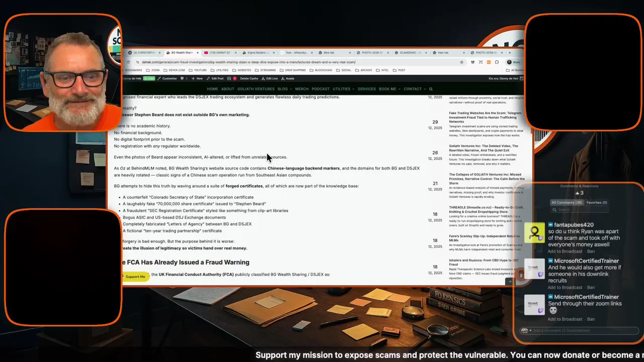Click the fantapubes420 avatar thumbnail

[x=534, y=233]
